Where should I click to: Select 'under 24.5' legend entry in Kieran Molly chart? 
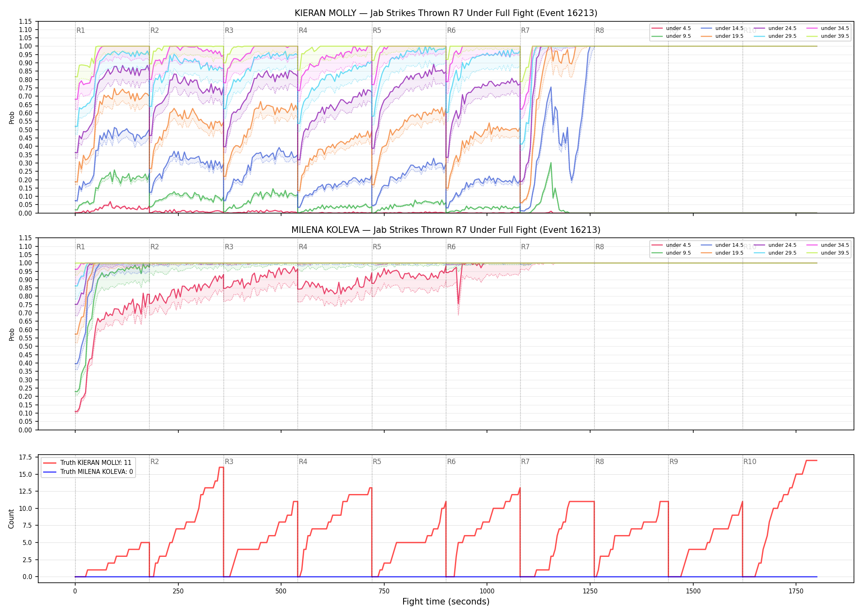(x=775, y=28)
